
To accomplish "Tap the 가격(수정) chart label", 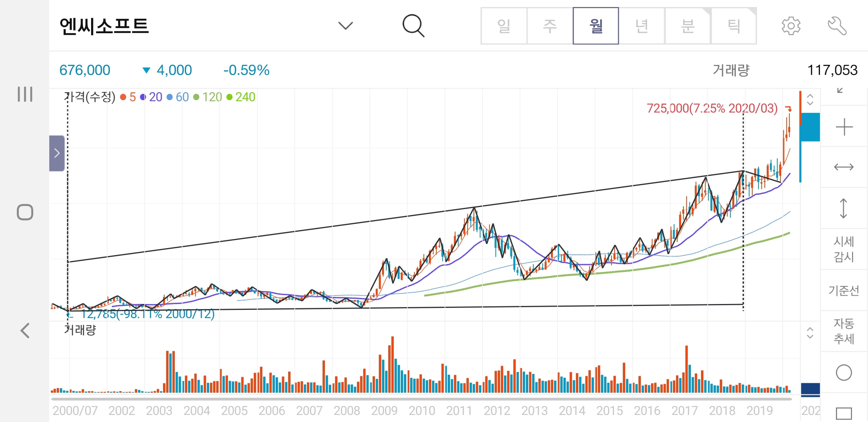I will (x=90, y=97).
